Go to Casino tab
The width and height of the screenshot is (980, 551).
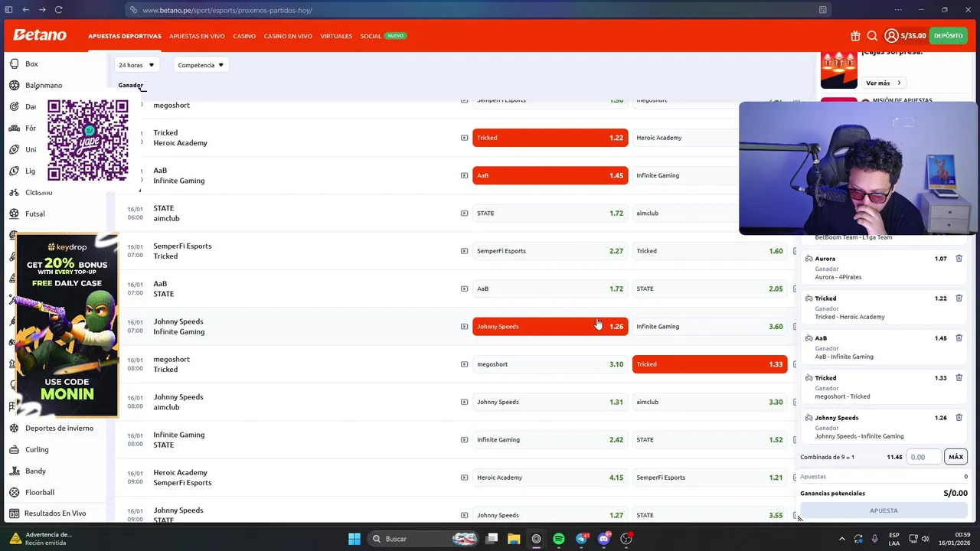coord(244,36)
